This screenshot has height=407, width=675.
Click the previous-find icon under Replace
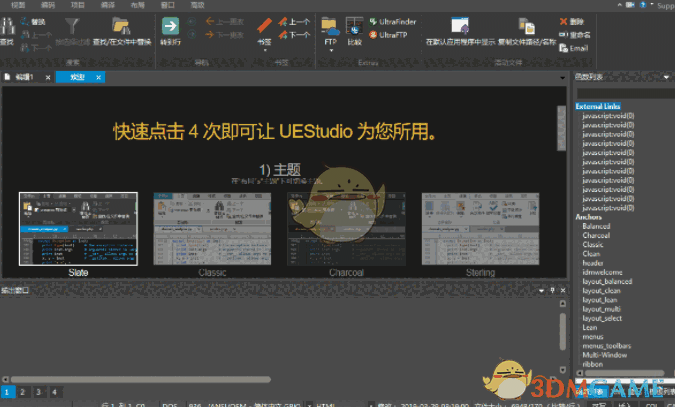pos(25,34)
